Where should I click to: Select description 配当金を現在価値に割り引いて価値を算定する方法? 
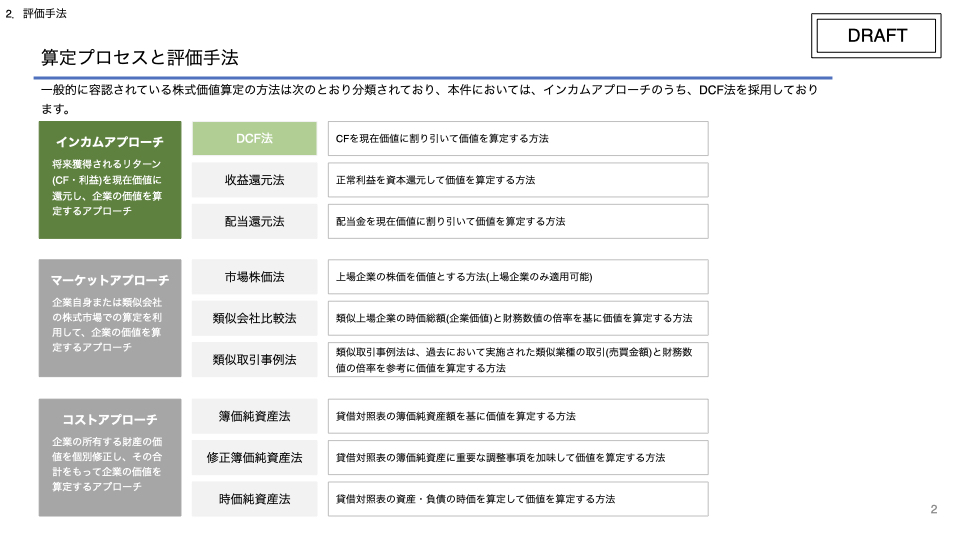click(x=518, y=222)
